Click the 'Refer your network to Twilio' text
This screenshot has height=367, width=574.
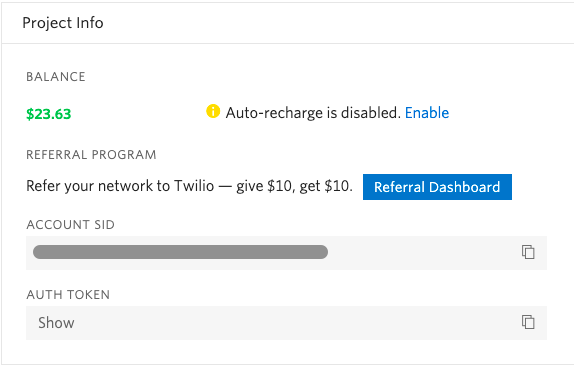[120, 186]
